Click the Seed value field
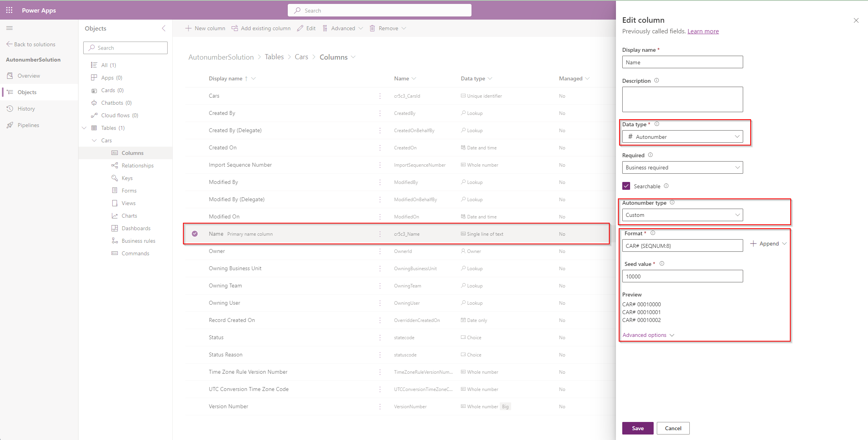Viewport: 868px width, 440px height. click(x=682, y=276)
